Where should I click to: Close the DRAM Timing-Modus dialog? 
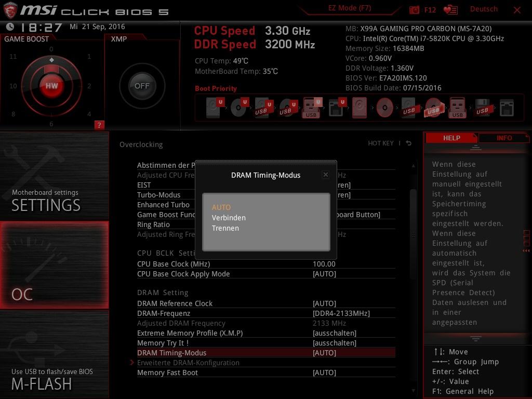(325, 175)
